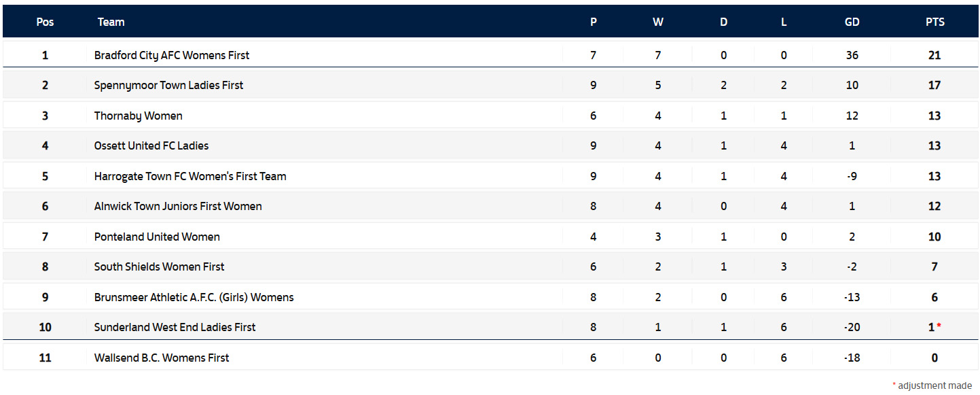Click the Pos column header
980x395 pixels.
(45, 22)
